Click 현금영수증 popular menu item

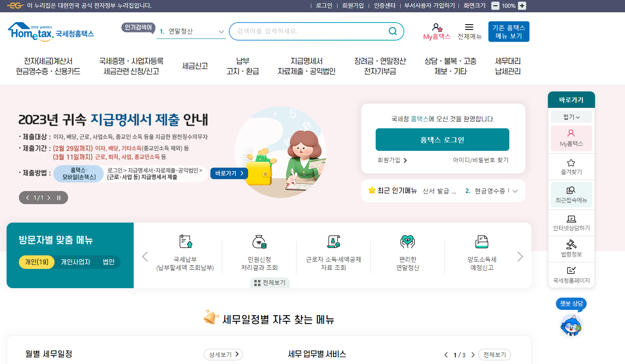[487, 191]
